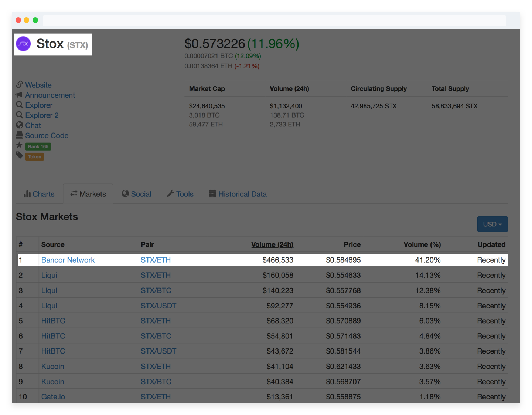Open Bancor Network STX/ETH pair
This screenshot has height=415, width=532.
[x=156, y=260]
